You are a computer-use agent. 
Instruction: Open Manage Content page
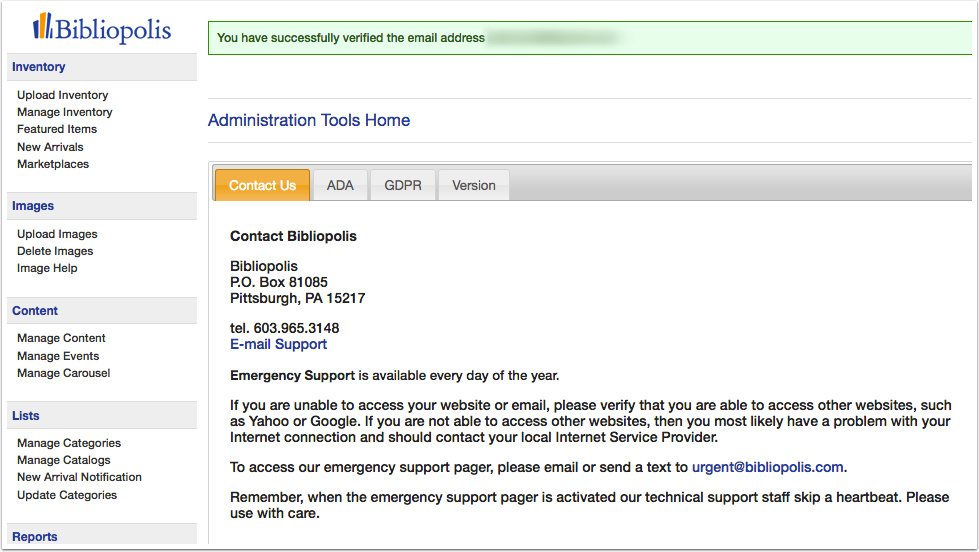(61, 338)
